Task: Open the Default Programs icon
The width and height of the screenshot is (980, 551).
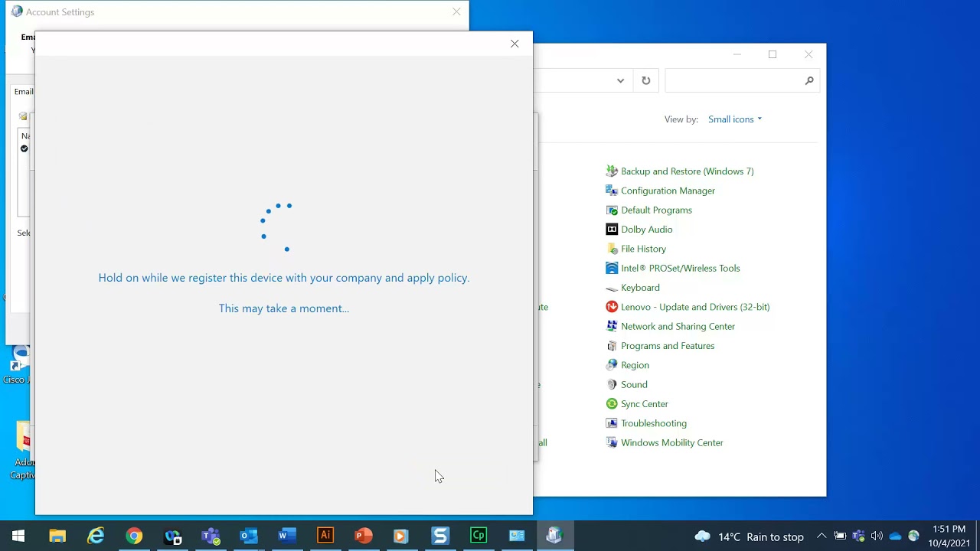Action: click(x=611, y=210)
